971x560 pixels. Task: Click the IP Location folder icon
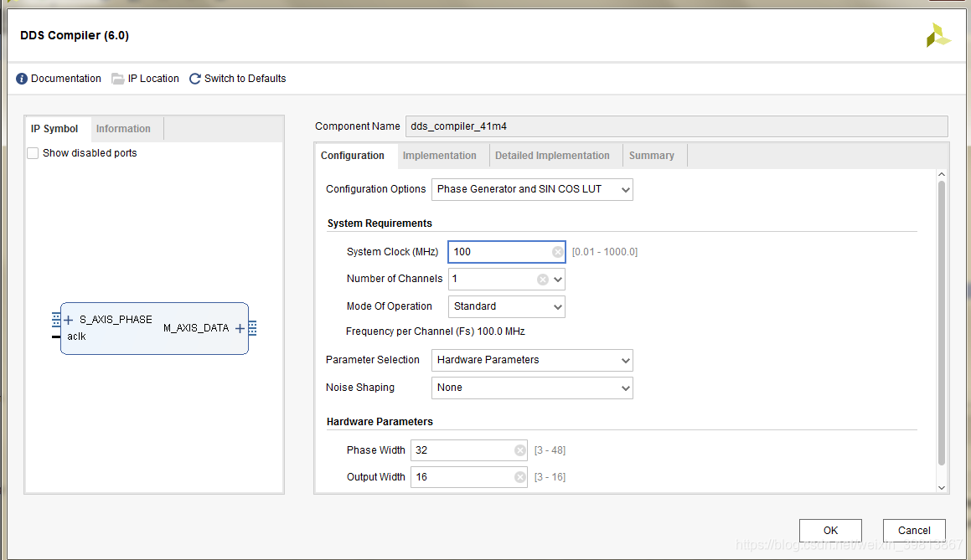[x=117, y=79]
